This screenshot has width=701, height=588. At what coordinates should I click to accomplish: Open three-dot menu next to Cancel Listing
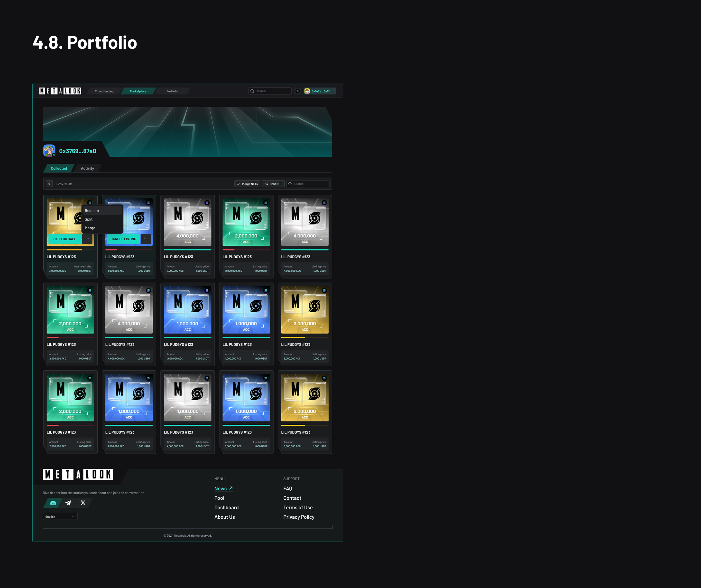click(146, 239)
